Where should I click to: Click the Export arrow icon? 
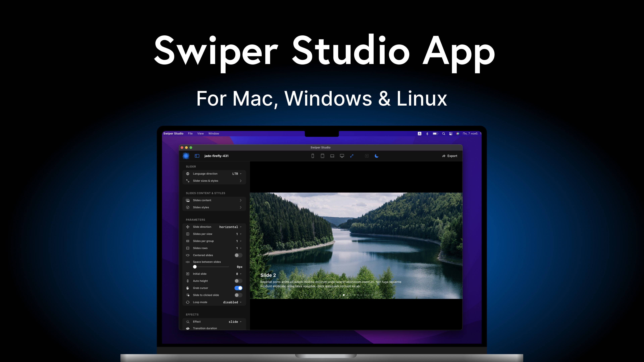(444, 156)
